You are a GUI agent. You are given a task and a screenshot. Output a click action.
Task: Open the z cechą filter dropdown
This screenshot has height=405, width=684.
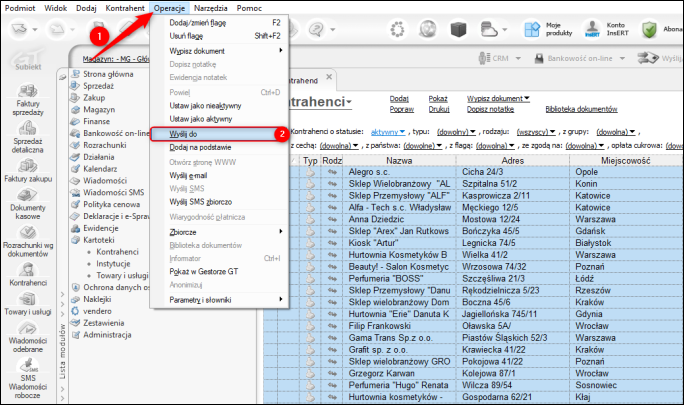[339, 145]
